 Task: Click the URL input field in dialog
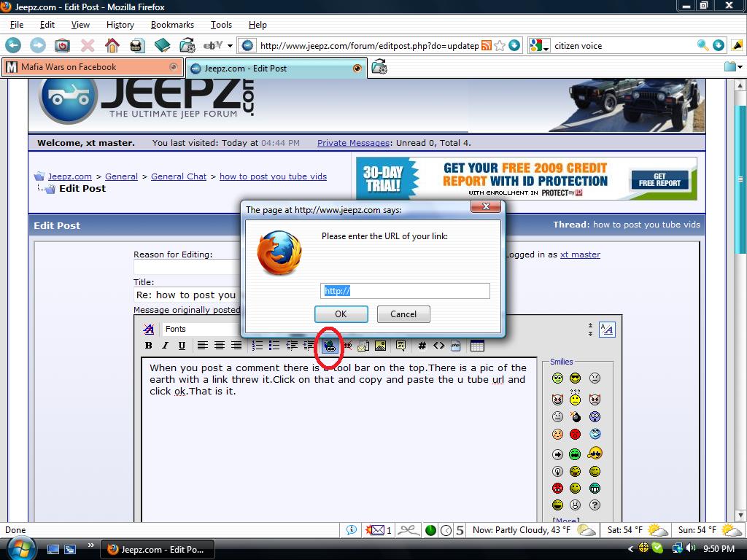[x=405, y=291]
